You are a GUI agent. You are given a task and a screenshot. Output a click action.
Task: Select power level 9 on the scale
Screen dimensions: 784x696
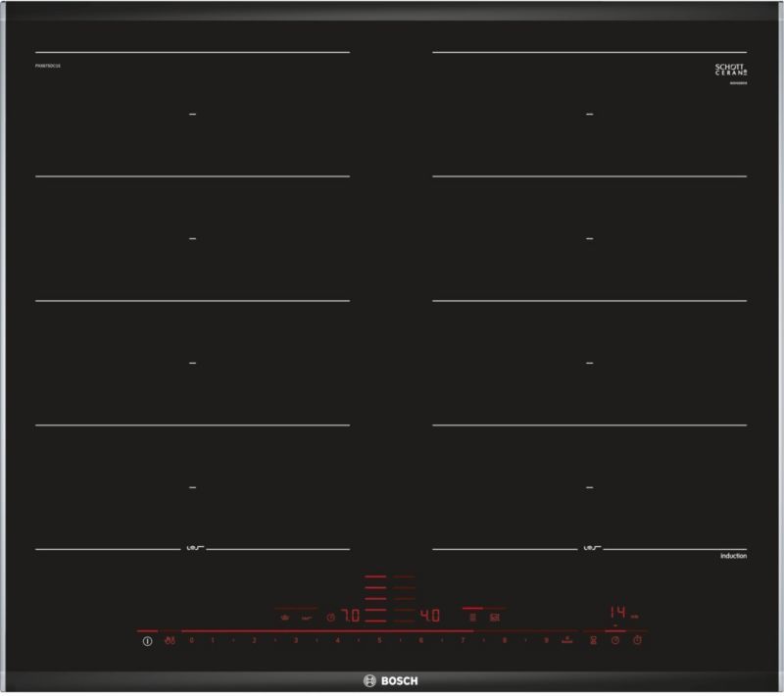coord(545,640)
